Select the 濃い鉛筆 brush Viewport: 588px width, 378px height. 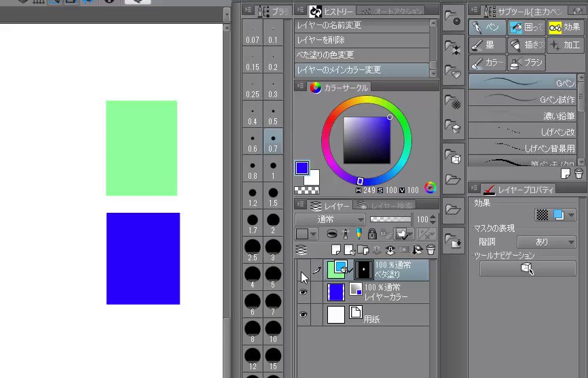pos(522,116)
